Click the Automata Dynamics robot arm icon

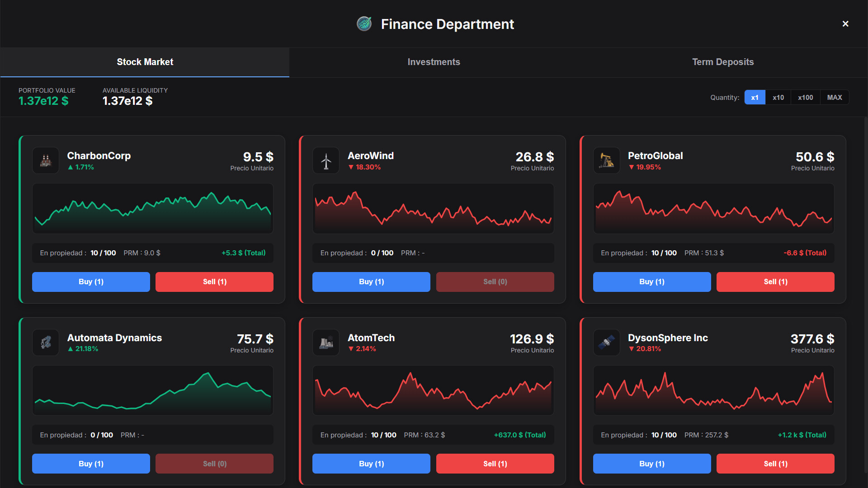46,343
